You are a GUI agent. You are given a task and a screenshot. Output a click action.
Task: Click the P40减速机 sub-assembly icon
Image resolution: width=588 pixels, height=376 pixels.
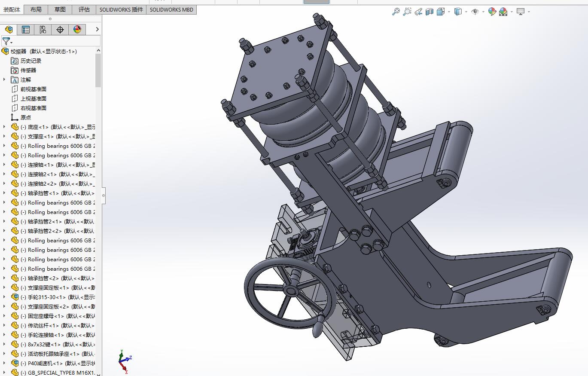(x=15, y=364)
